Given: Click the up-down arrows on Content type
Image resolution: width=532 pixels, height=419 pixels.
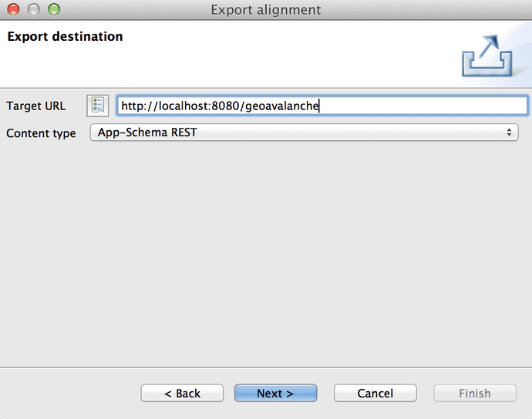Looking at the screenshot, I should point(509,132).
